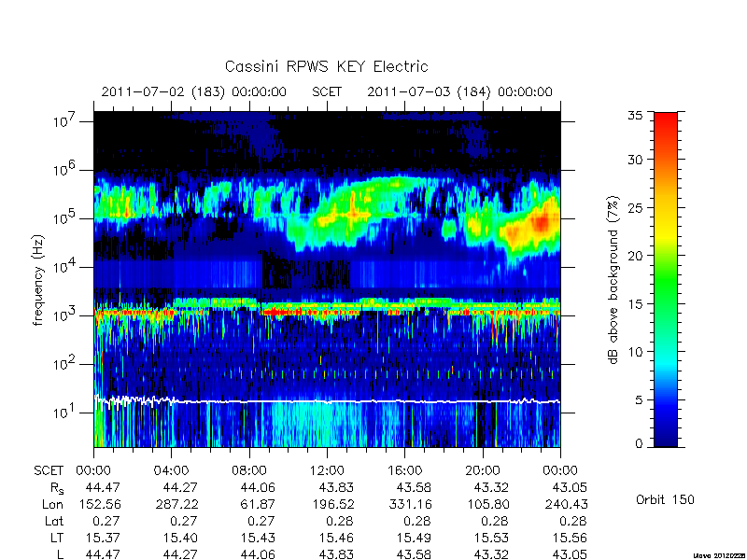Click the Lon value '152.56'

(x=100, y=504)
